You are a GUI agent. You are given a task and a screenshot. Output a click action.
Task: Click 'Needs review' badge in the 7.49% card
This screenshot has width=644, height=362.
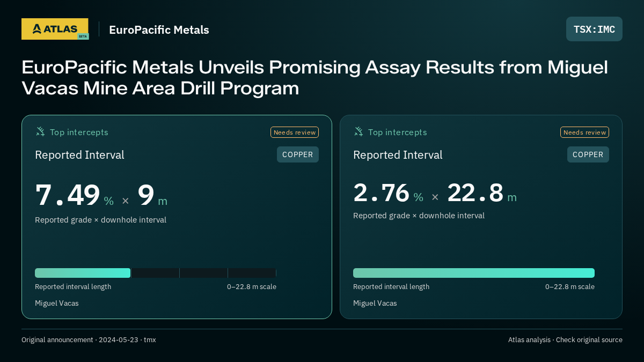pyautogui.click(x=295, y=132)
